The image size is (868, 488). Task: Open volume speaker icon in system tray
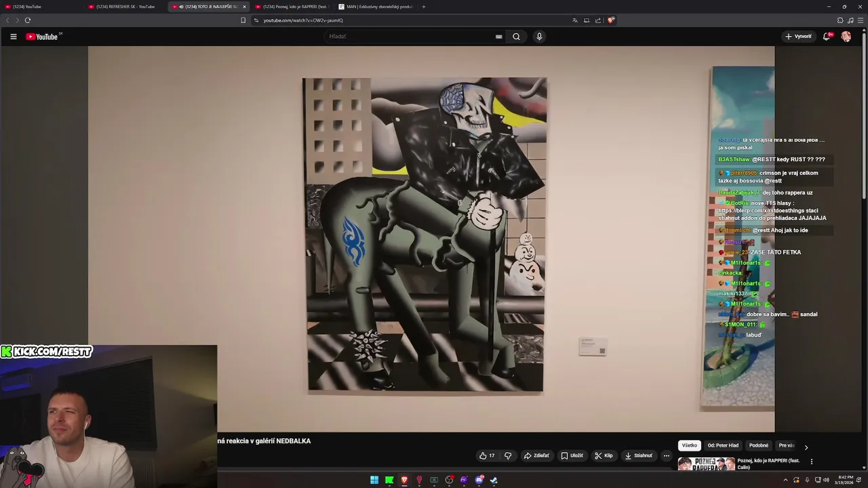coord(827,480)
